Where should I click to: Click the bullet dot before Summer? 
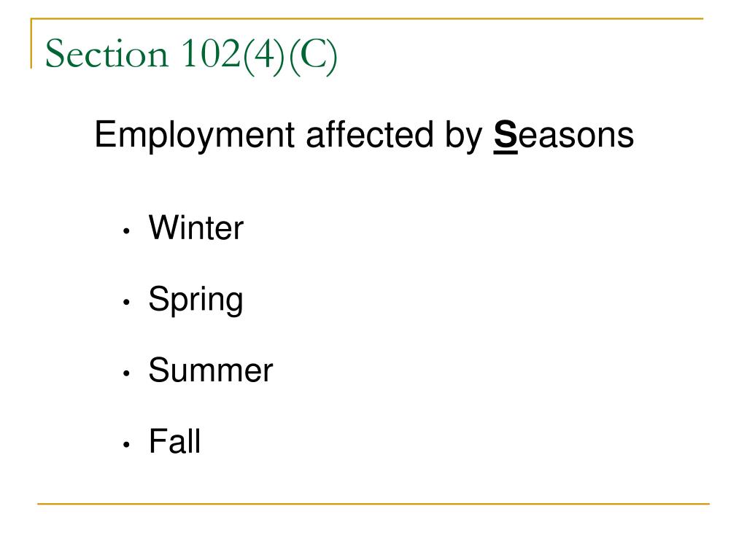(126, 373)
